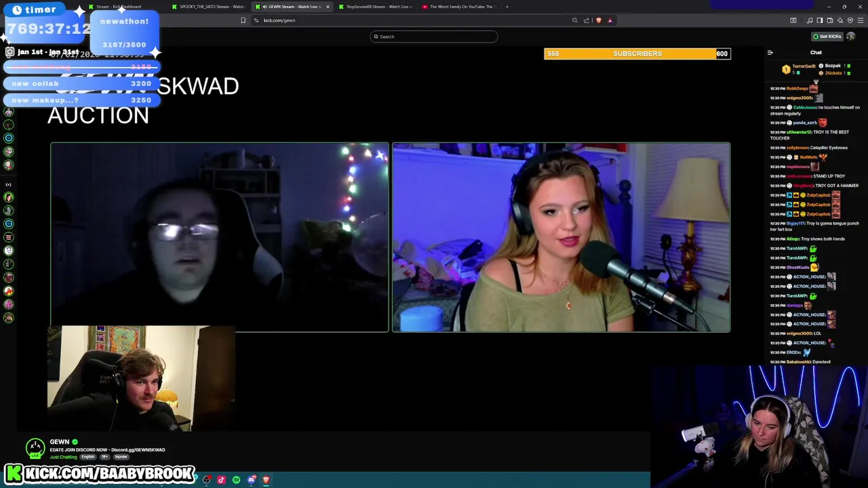Open the Just Chatting category link

click(x=63, y=457)
